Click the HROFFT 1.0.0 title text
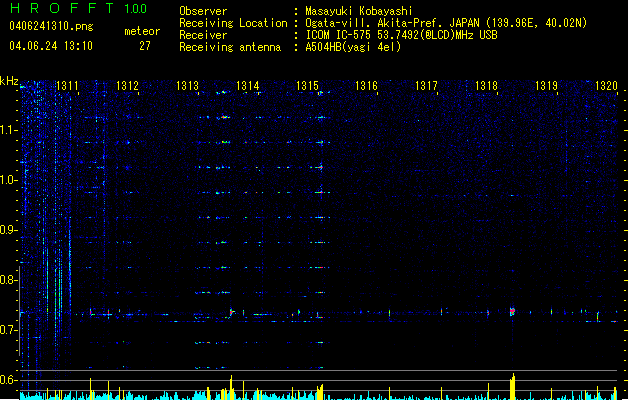629x400 pixels. click(x=78, y=8)
